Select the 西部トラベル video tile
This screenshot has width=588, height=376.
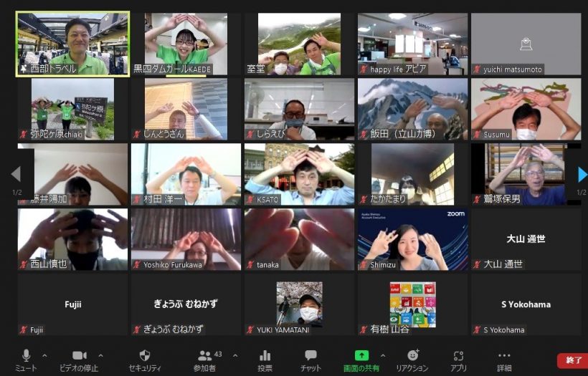click(x=72, y=44)
